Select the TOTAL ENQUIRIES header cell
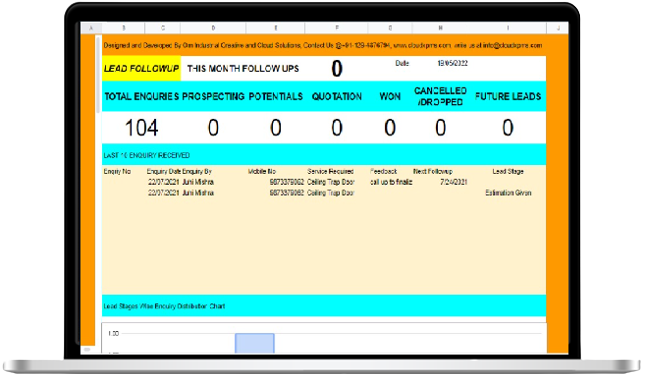This screenshot has width=647, height=386. [142, 96]
